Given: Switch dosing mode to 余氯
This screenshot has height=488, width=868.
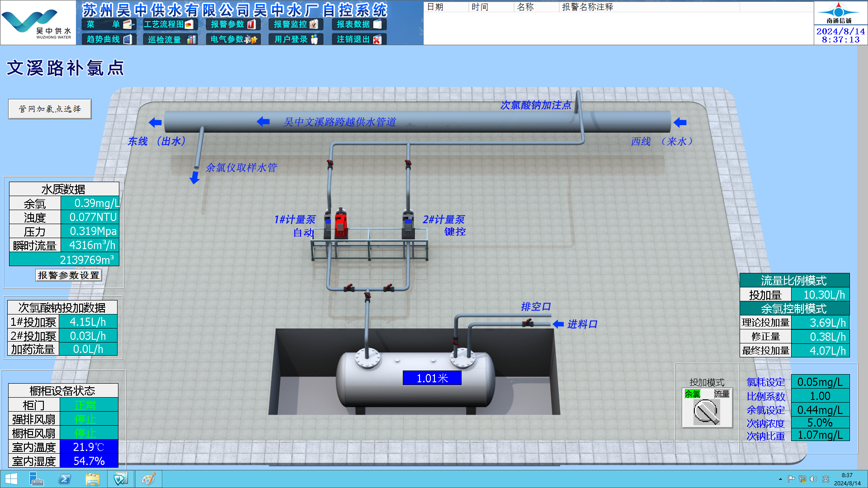Looking at the screenshot, I should pos(692,394).
